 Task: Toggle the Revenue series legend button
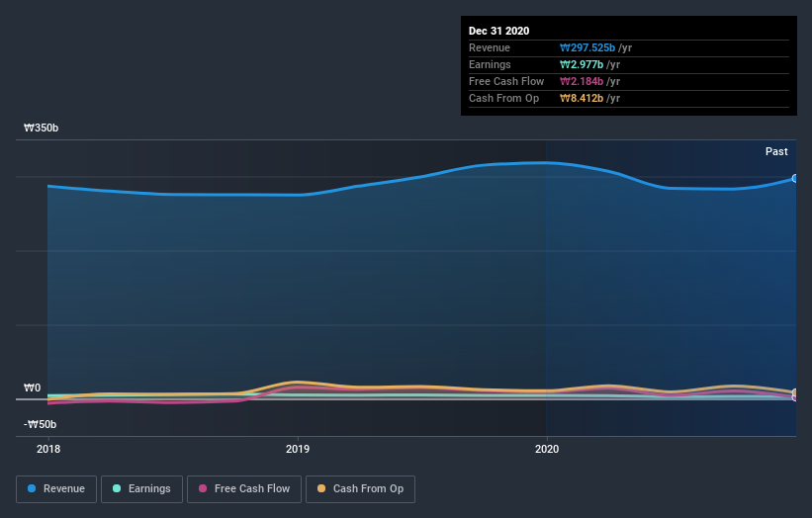tap(56, 489)
